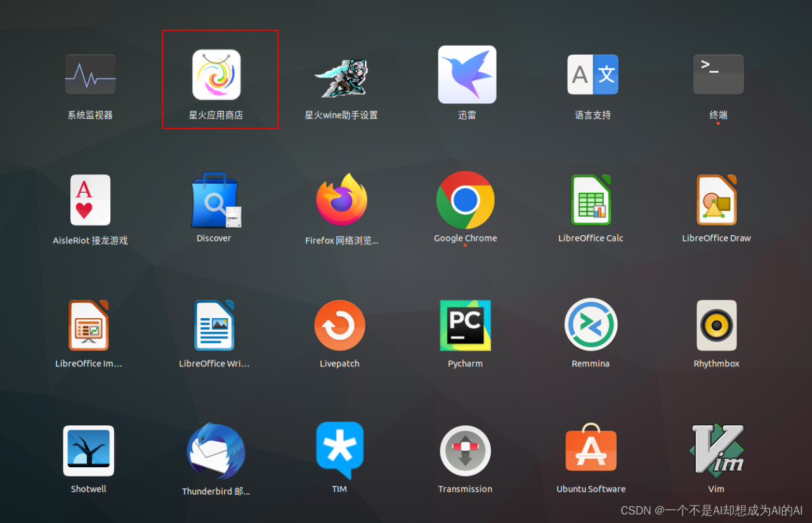Viewport: 812px width, 523px height.
Task: Launch the 终端 terminal
Action: click(x=718, y=75)
